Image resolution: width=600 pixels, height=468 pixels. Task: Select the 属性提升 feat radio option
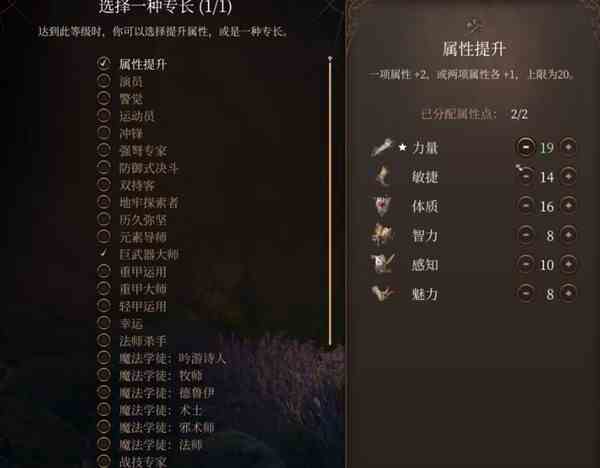pyautogui.click(x=104, y=63)
